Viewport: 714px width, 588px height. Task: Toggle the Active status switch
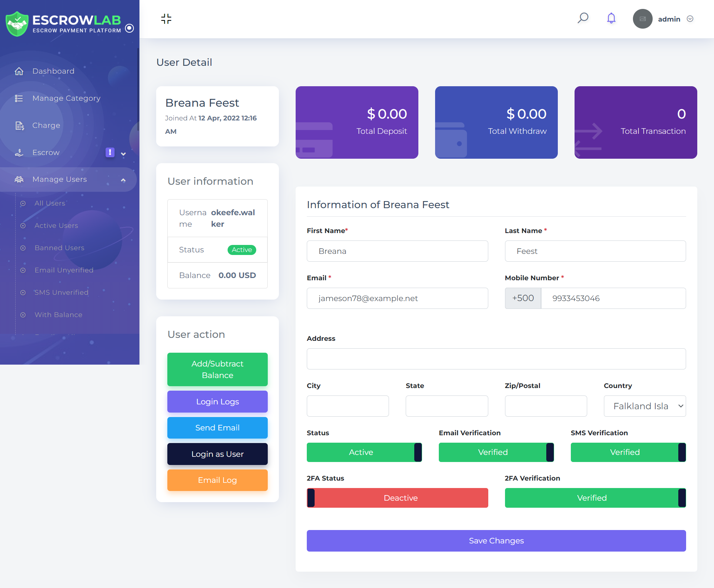[364, 452]
